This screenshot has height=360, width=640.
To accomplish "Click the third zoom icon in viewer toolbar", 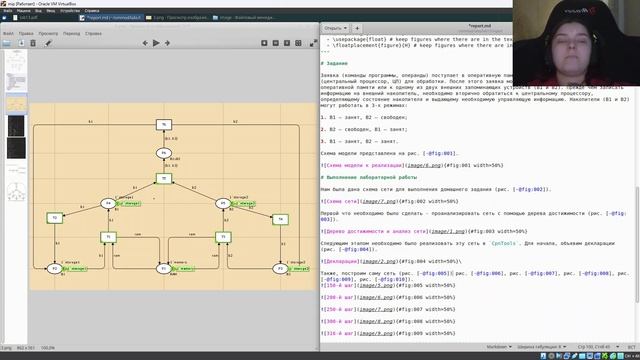I will point(287,43).
